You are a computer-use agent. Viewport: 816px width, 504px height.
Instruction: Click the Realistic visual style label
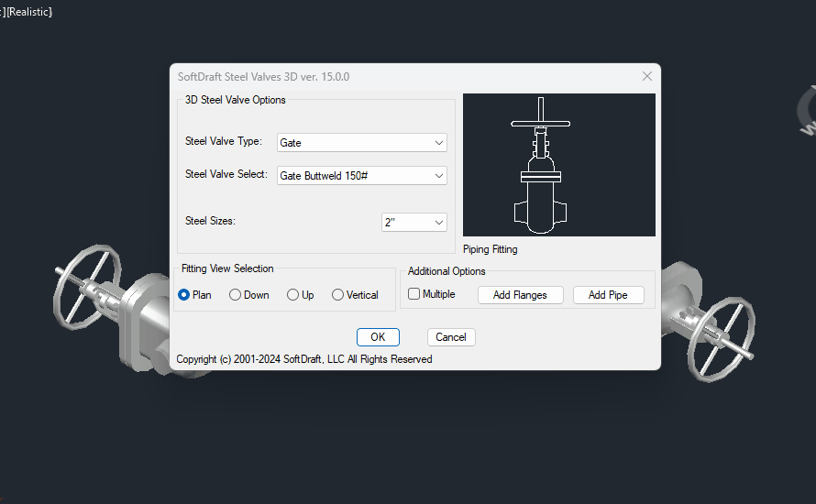click(x=29, y=12)
